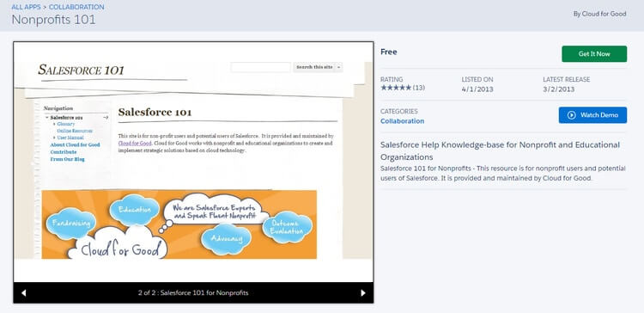The image size is (644, 313).
Task: Click the Get It Now button
Action: (x=594, y=54)
